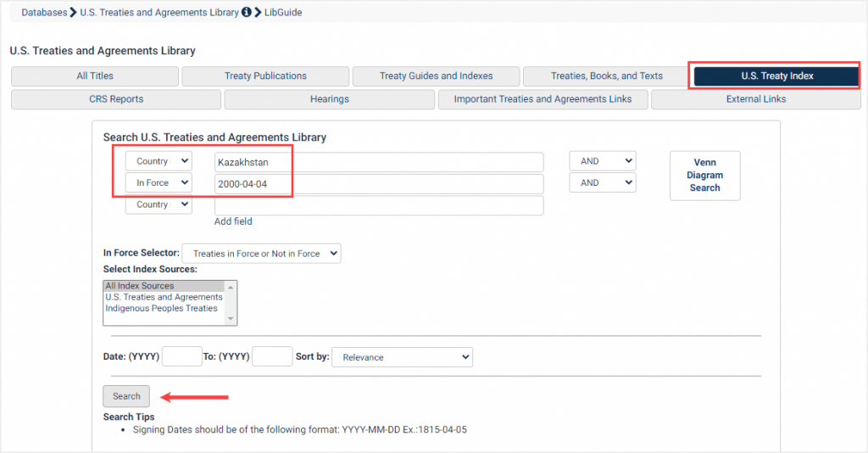The height and width of the screenshot is (453, 868).
Task: Open the Treaty Guides and Indexes tab
Action: (x=437, y=75)
